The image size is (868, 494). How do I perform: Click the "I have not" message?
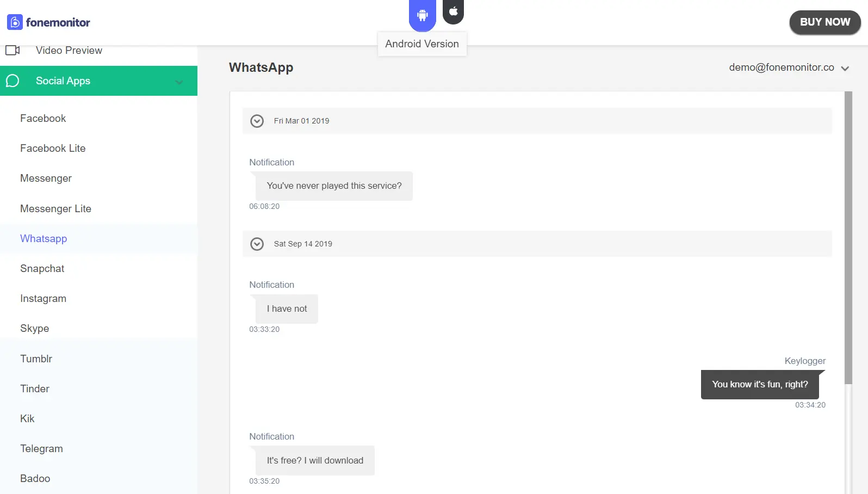click(x=287, y=309)
